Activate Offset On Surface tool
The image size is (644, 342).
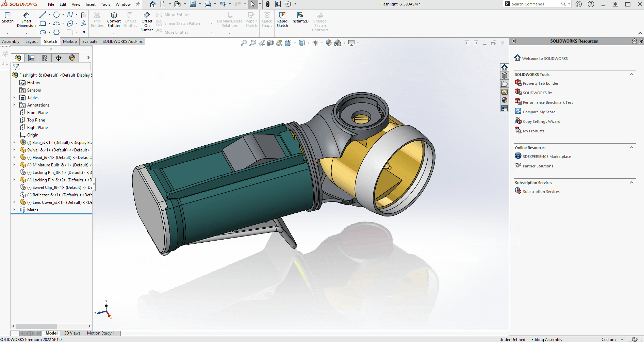pos(147,22)
